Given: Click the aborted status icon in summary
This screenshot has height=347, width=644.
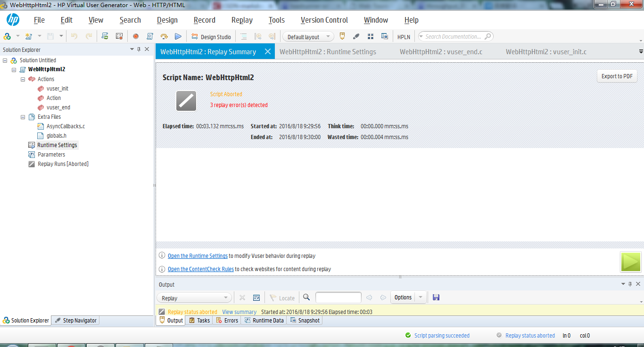Looking at the screenshot, I should tap(186, 100).
